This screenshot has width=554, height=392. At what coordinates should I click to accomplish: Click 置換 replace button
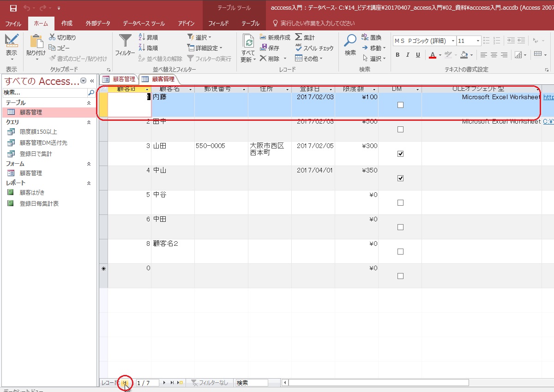coord(372,37)
